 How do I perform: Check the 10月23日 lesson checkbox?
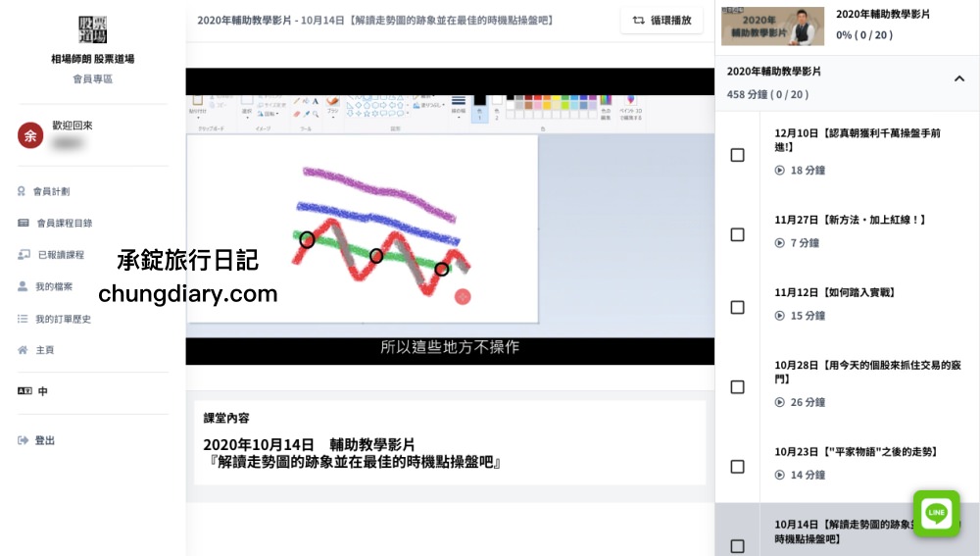point(738,467)
